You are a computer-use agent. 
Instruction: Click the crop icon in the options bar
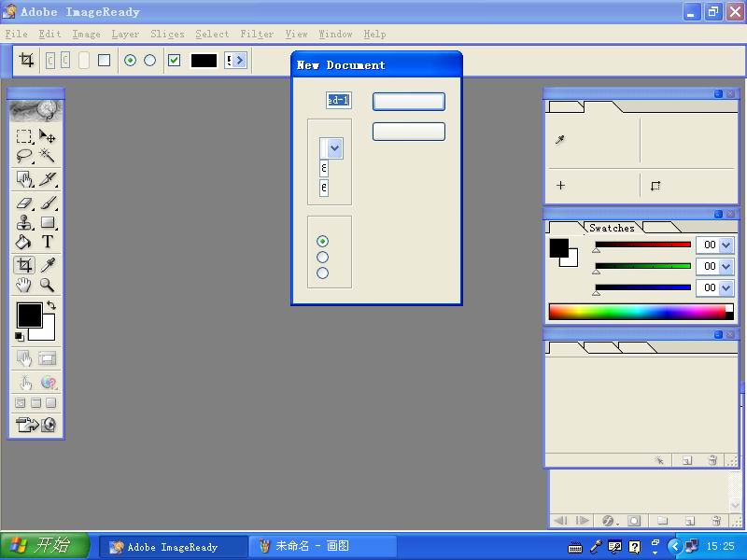(26, 61)
